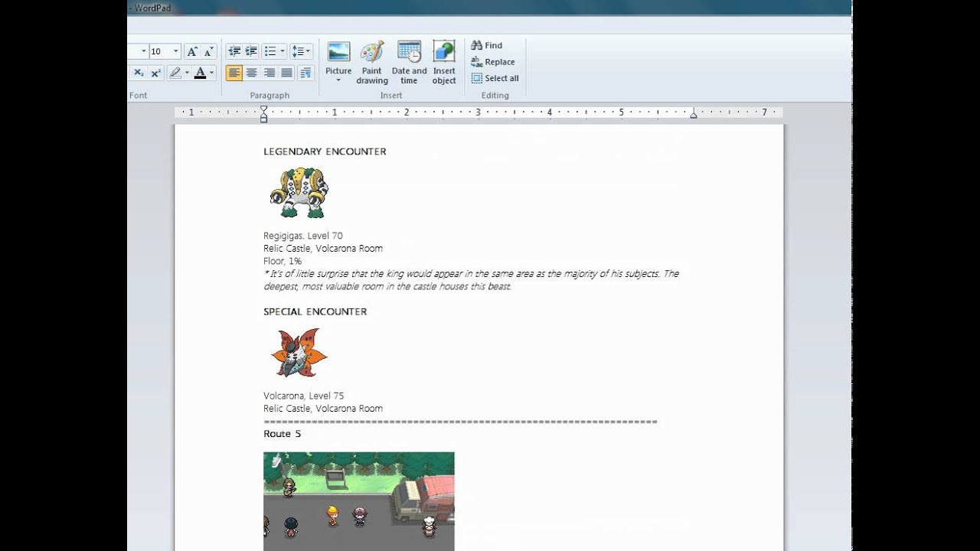Viewport: 980px width, 551px height.
Task: Click the text 'Floor, 1%'
Action: coord(283,261)
